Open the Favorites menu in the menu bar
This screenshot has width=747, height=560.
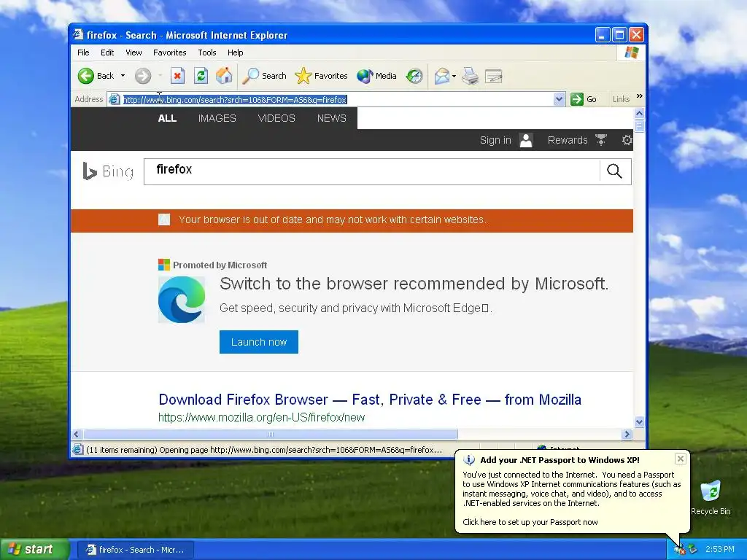point(169,52)
